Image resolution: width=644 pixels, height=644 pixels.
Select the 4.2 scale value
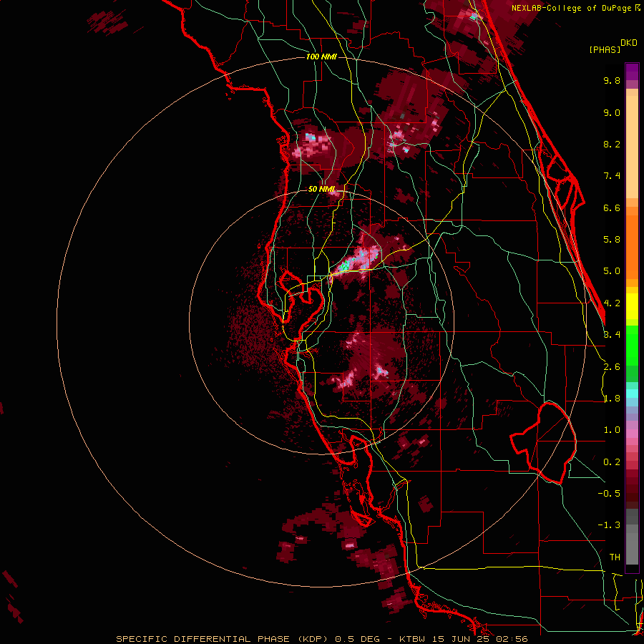point(612,303)
